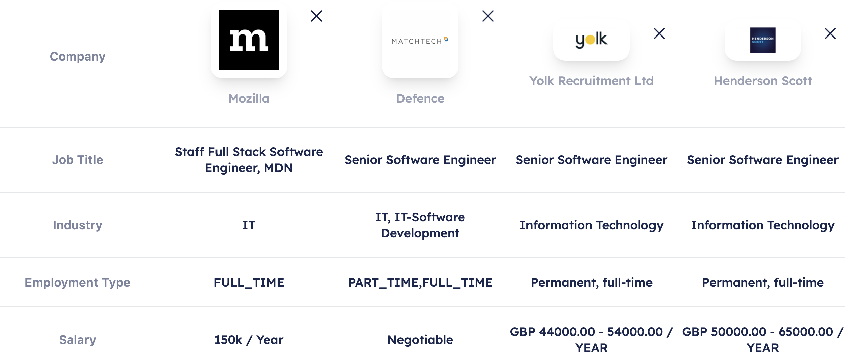This screenshot has width=868, height=359.
Task: Click the Mozilla logo thumbnail
Action: [x=249, y=40]
